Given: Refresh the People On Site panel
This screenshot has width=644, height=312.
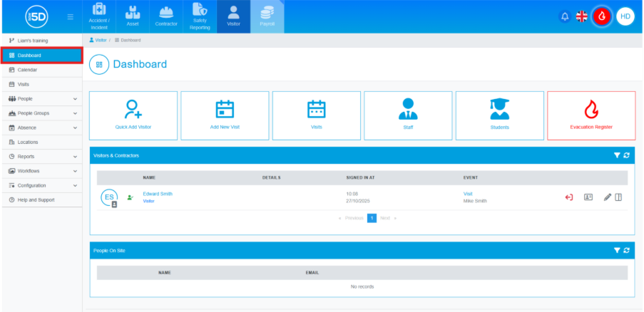Looking at the screenshot, I should point(626,251).
